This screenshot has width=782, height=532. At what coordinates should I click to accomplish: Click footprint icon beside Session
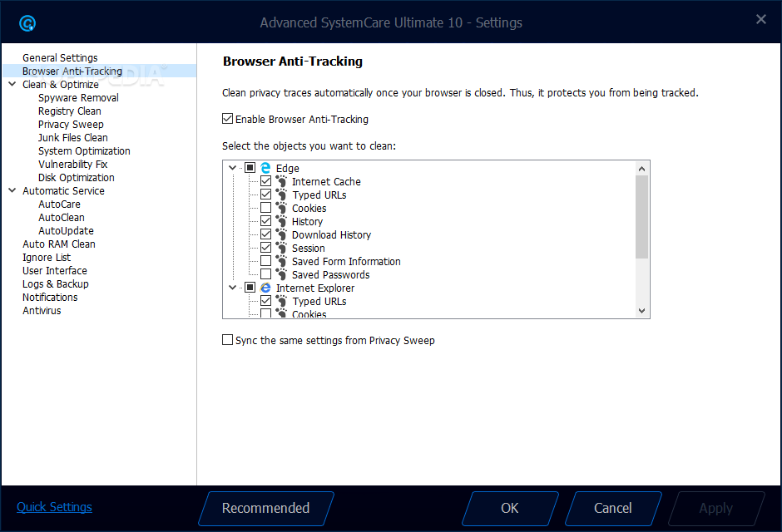click(281, 248)
